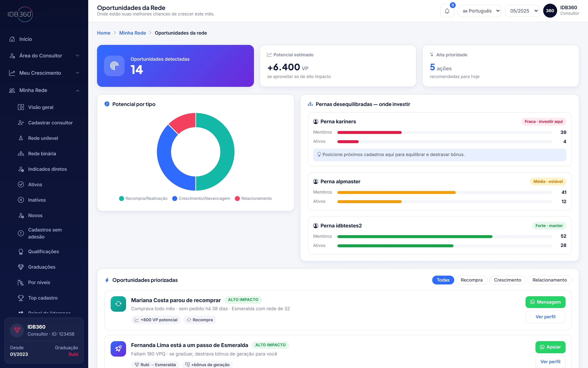Click the Visão geral layout icon
This screenshot has height=368, width=588.
coord(21,107)
